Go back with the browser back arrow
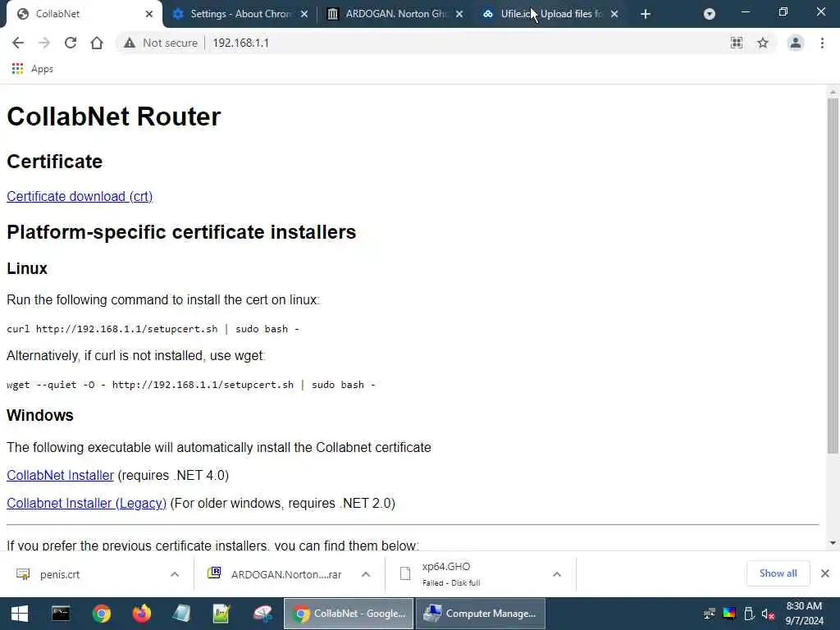The height and width of the screenshot is (630, 840). tap(18, 43)
